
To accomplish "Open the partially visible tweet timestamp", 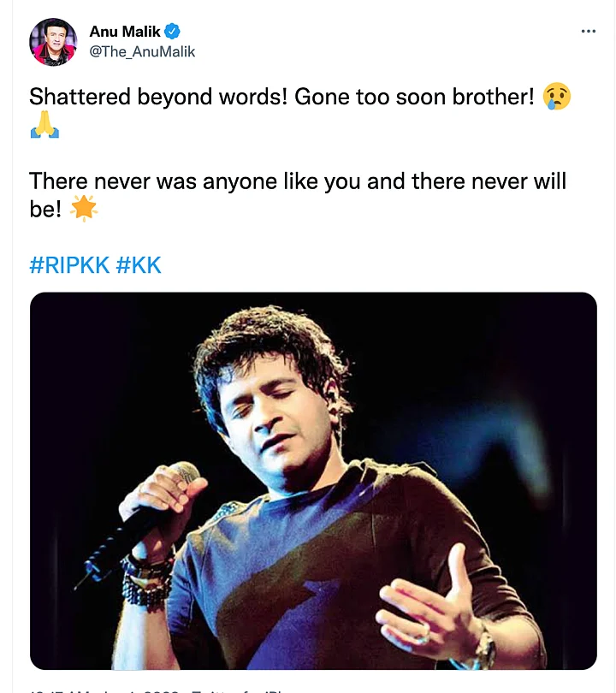I will (x=104, y=690).
